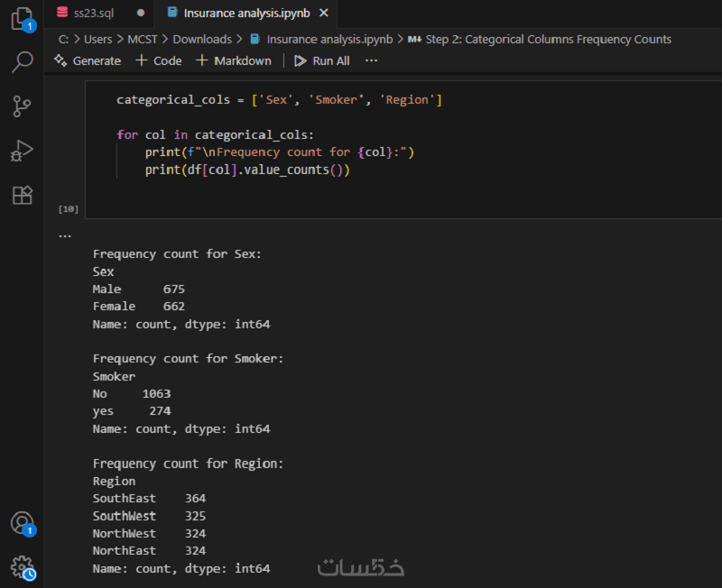Screen dimensions: 722x588
Task: Open the Step 2 heading breadcrumb dropdown
Action: point(548,39)
